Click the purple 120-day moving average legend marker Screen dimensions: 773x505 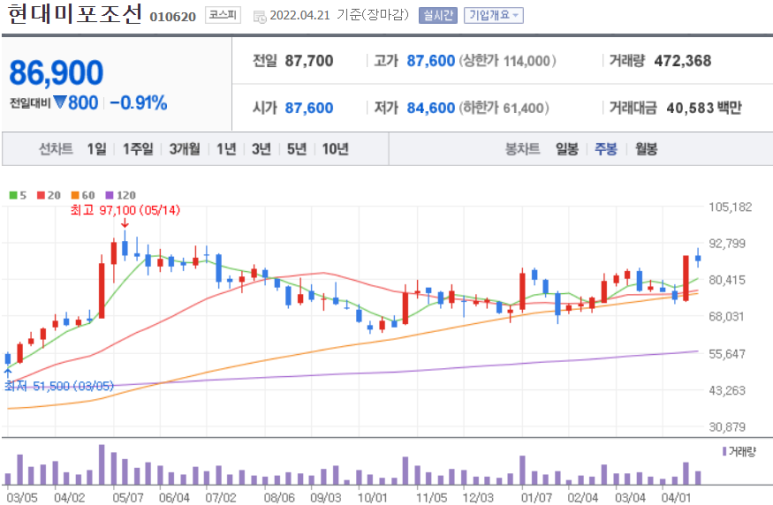pyautogui.click(x=107, y=195)
